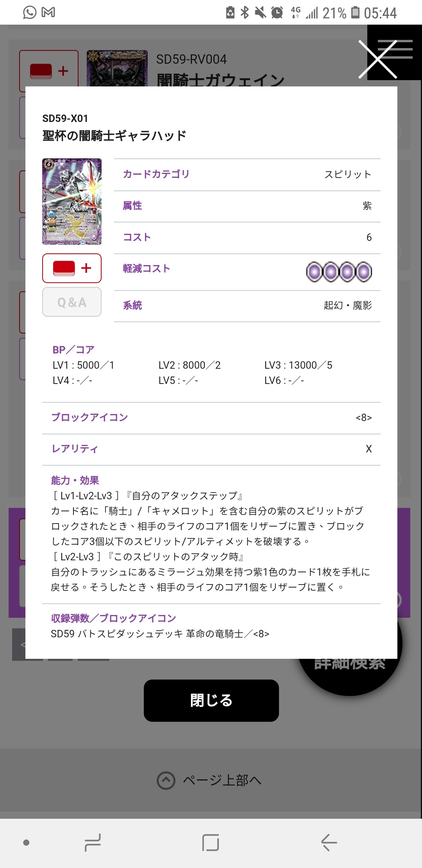Select the スピリット category value
Viewport: 422px width, 868px height.
tap(348, 174)
